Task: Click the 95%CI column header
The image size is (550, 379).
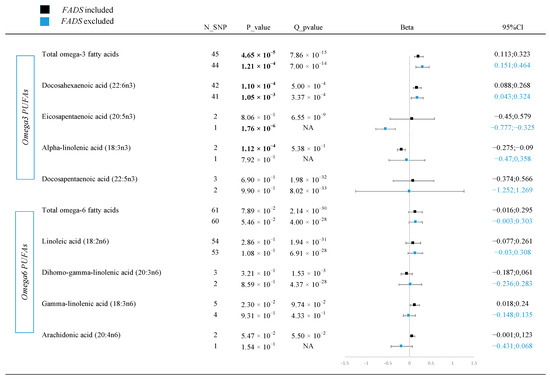Action: tap(512, 27)
